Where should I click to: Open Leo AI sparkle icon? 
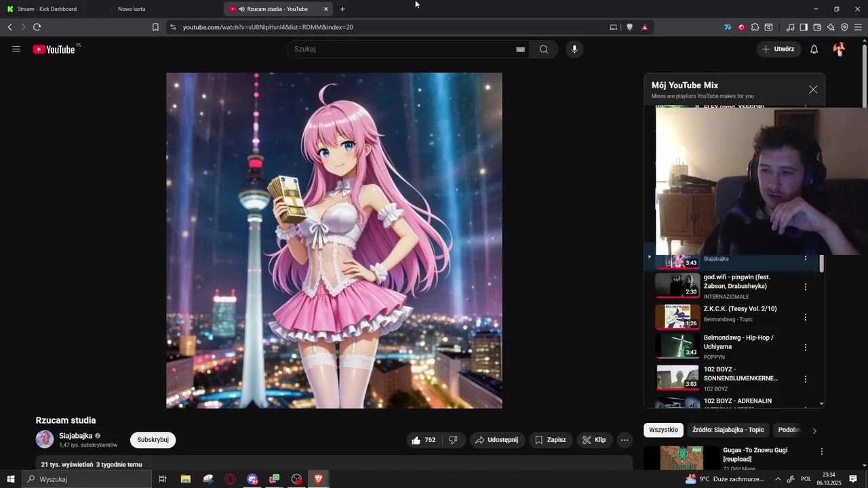831,27
